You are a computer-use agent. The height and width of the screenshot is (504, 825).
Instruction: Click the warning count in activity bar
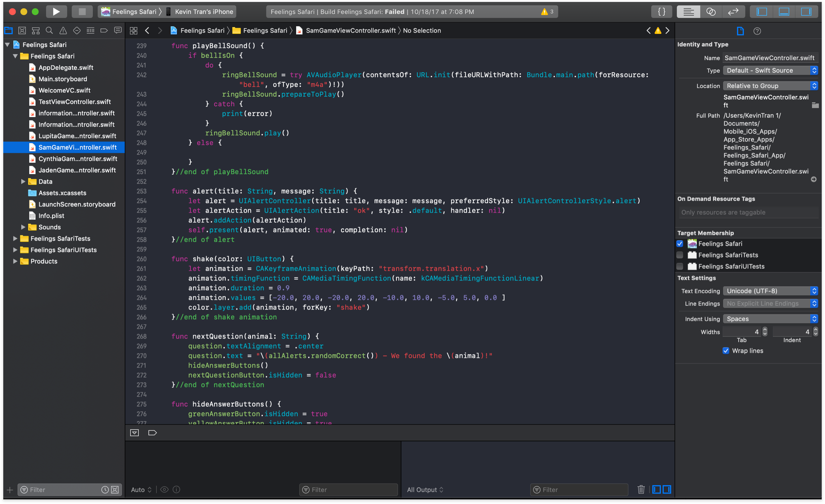point(547,12)
